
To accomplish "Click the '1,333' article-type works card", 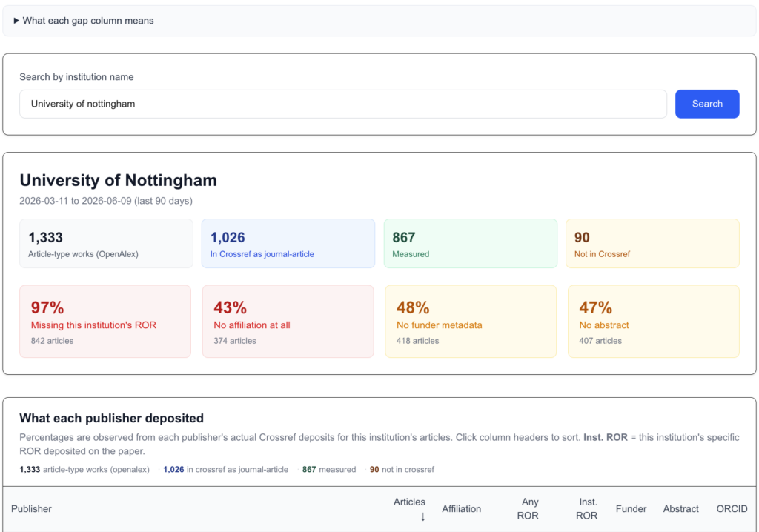I will (x=106, y=244).
